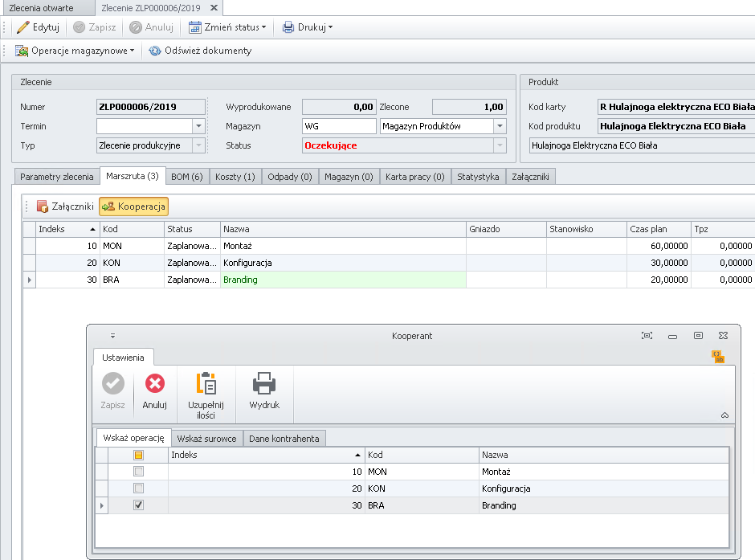The width and height of the screenshot is (755, 560).
Task: Select the Ustawienia ribbon tab
Action: point(123,358)
